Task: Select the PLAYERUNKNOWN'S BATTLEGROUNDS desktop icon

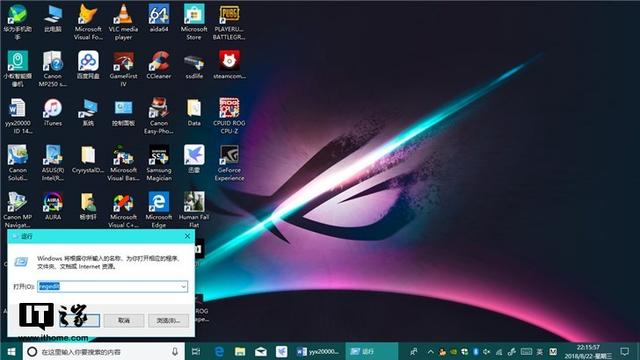Action: [x=229, y=22]
